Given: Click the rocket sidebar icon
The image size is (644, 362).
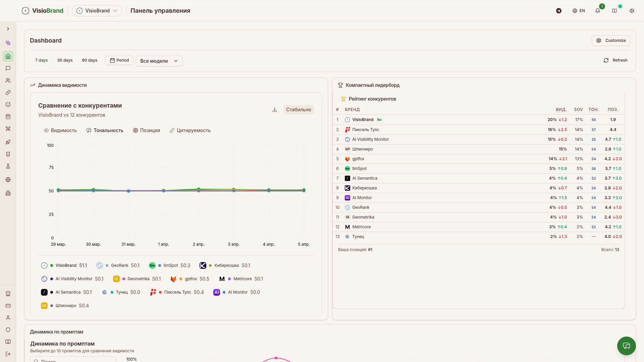Looking at the screenshot, I should (8, 142).
